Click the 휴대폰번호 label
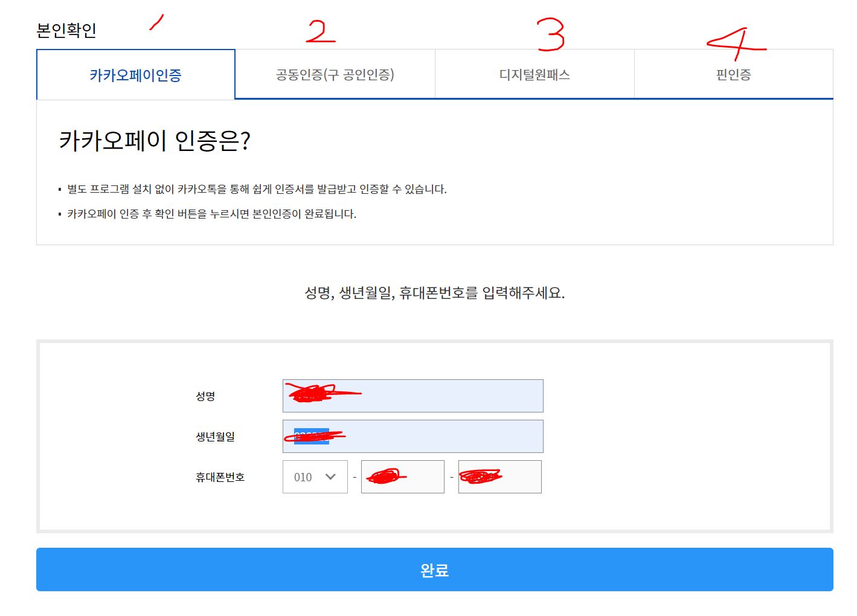 tap(220, 477)
